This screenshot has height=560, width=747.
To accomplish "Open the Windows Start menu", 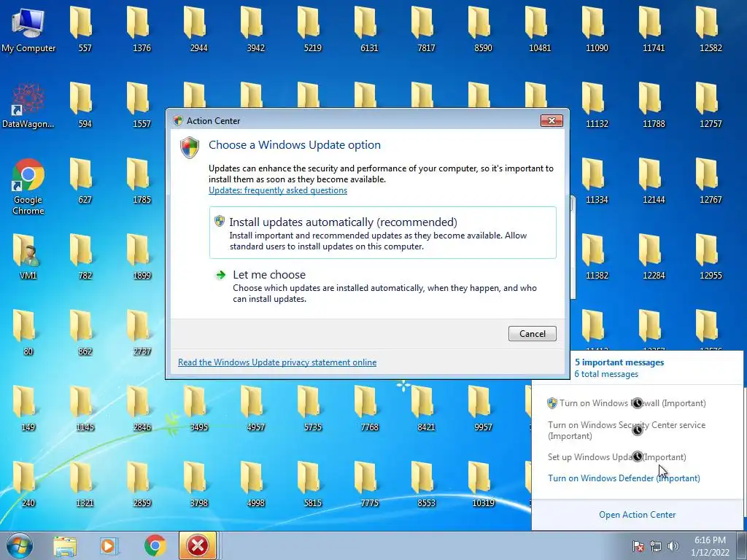I will pos(20,545).
